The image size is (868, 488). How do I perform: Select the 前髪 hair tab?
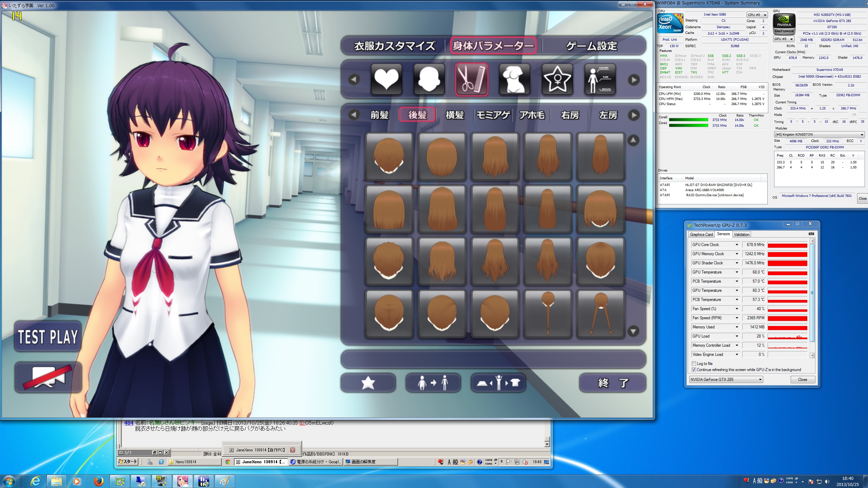379,115
